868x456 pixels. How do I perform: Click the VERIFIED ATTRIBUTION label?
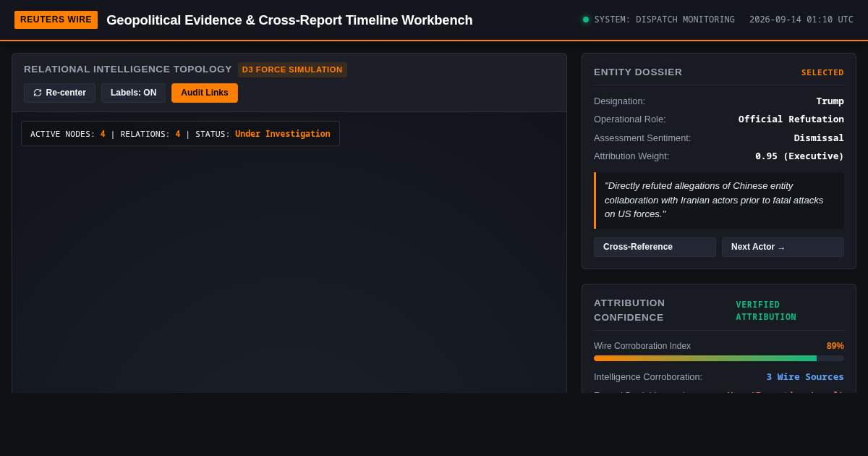point(766,311)
